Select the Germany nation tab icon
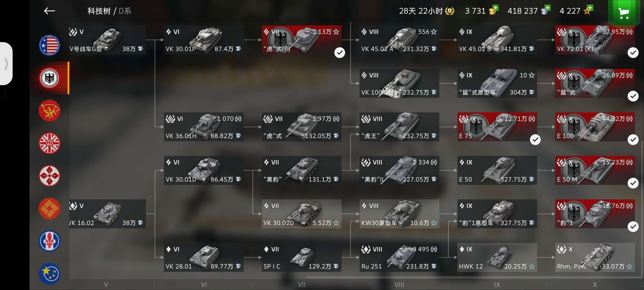This screenshot has height=290, width=644. [49, 78]
